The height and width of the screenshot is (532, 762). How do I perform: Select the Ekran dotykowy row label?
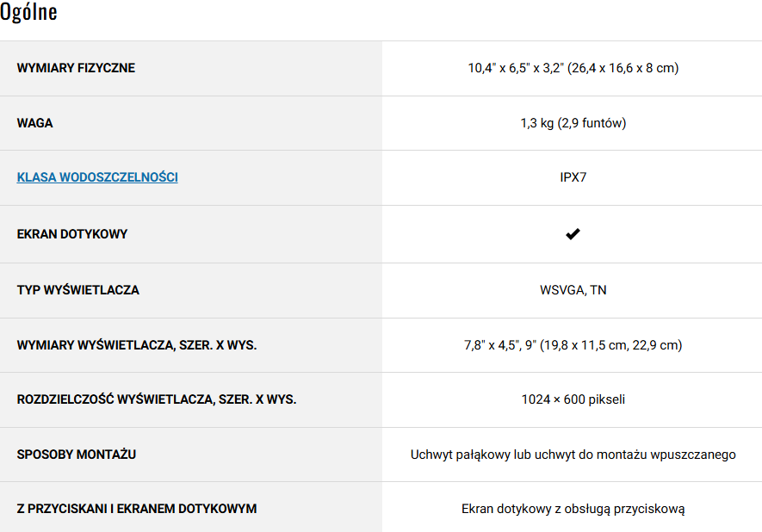tap(72, 234)
